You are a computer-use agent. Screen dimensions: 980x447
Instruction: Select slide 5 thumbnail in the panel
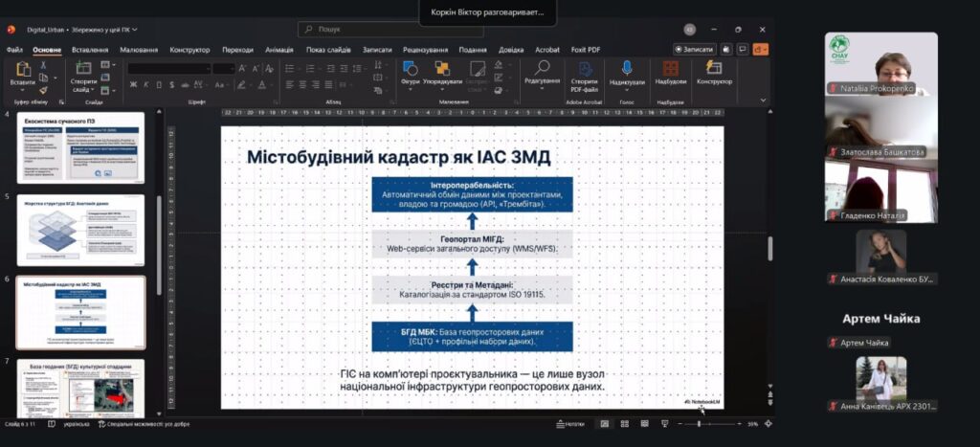80,231
